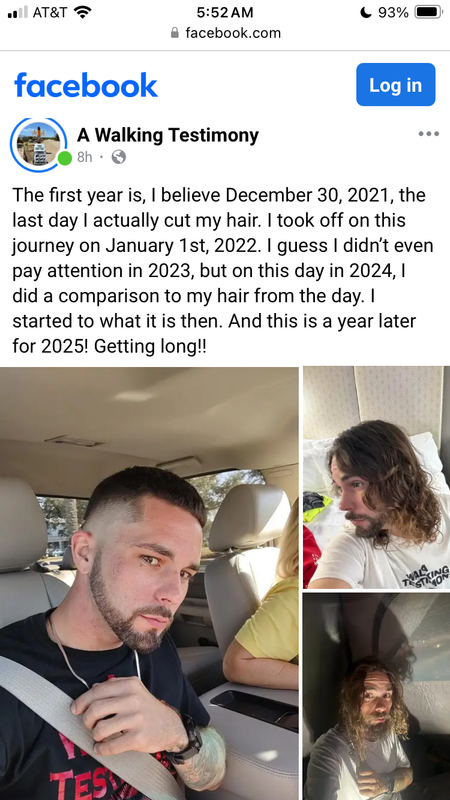Open the A Walking Testimony page name

click(168, 135)
